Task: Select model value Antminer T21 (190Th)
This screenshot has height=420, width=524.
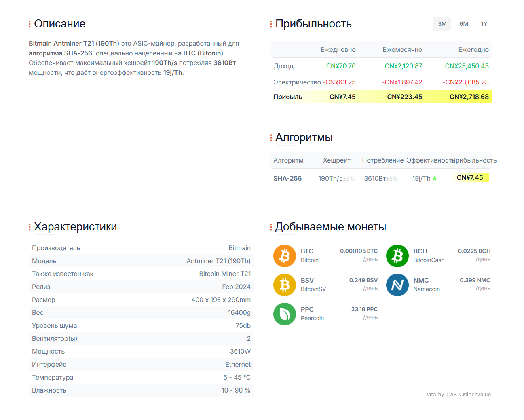Action: coord(218,261)
